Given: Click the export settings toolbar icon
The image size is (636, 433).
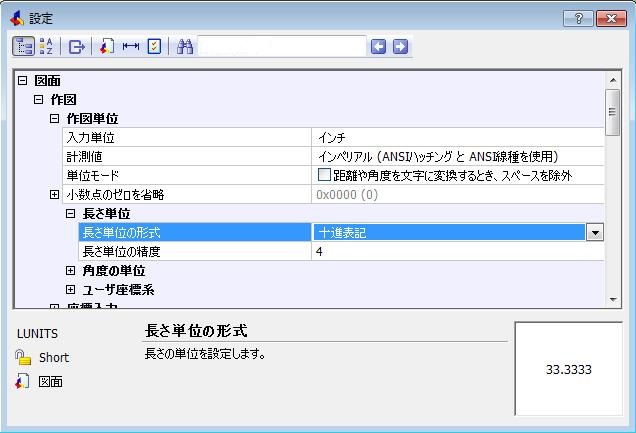Looking at the screenshot, I should (76, 47).
